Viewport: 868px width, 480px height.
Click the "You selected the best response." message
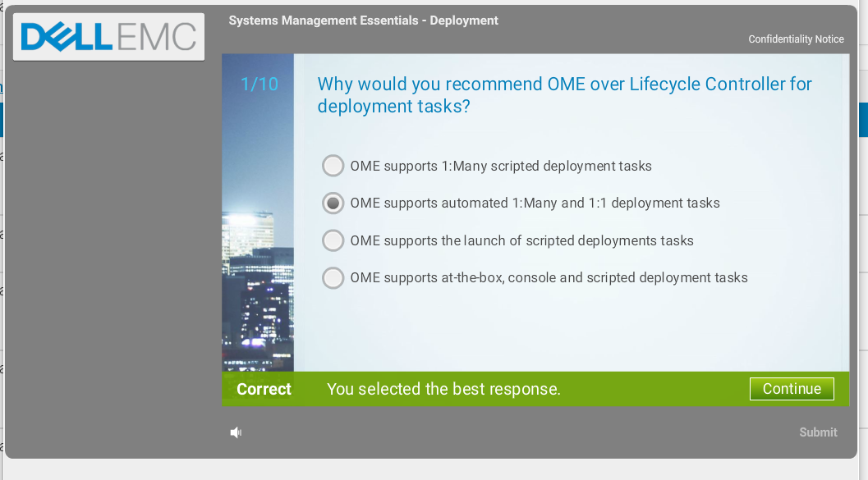tap(443, 389)
